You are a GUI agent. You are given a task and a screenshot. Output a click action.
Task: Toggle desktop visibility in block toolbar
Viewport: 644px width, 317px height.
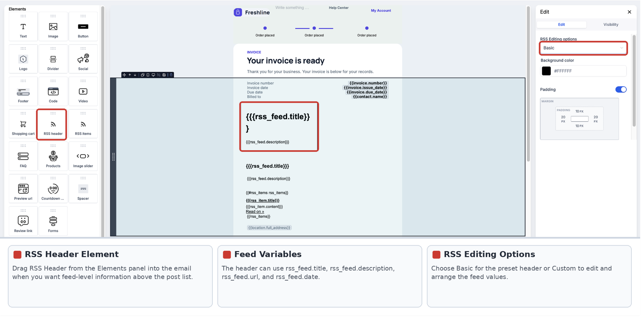[x=154, y=75]
